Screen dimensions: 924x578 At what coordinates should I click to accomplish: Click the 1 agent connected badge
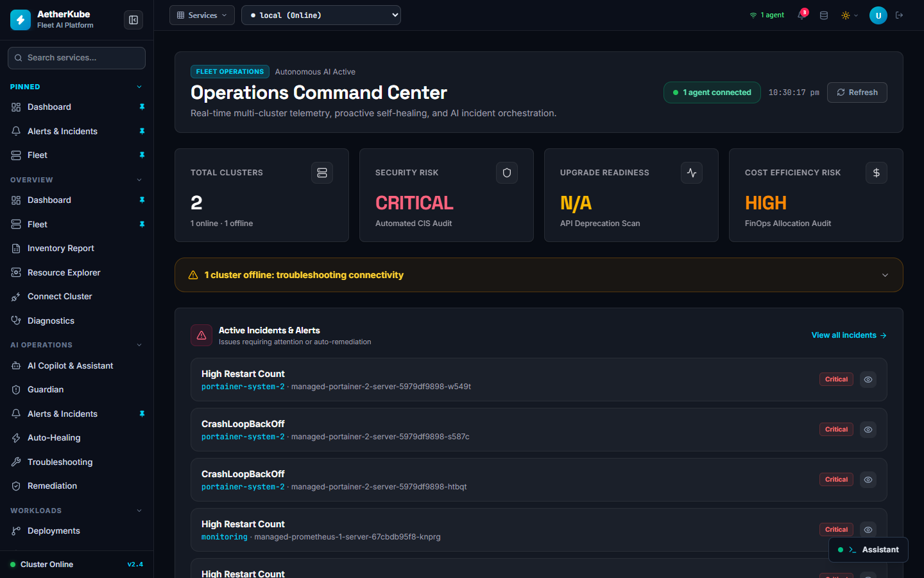tap(712, 92)
